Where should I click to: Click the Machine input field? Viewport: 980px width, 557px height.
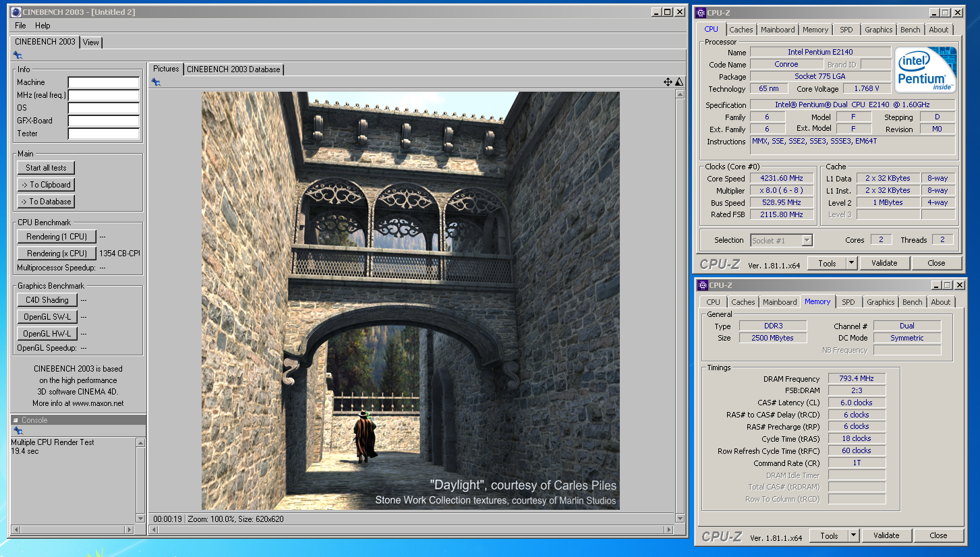(104, 82)
